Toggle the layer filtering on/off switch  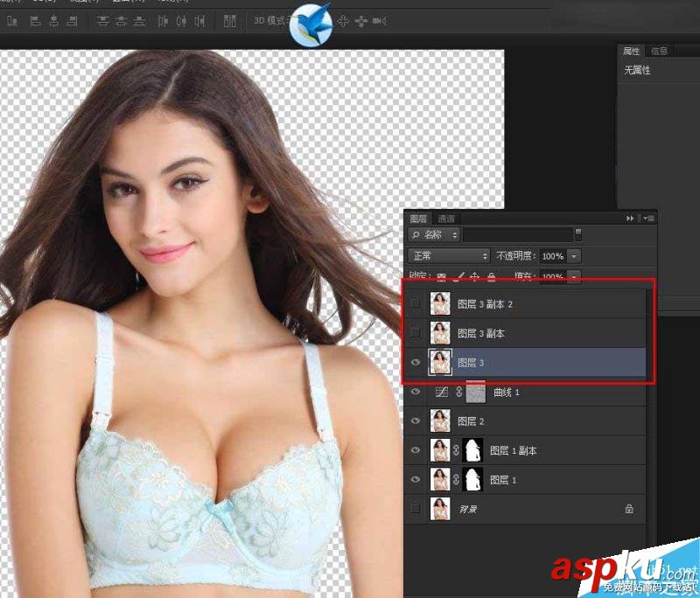578,234
